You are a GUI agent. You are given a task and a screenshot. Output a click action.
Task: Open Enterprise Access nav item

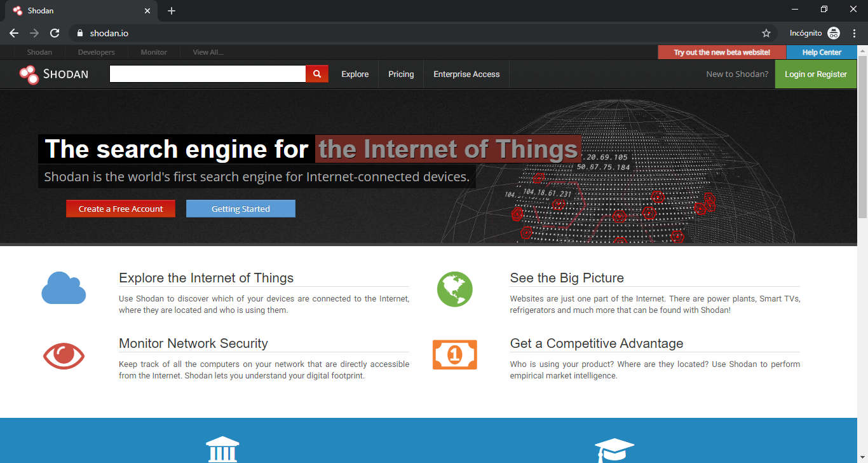tap(466, 74)
